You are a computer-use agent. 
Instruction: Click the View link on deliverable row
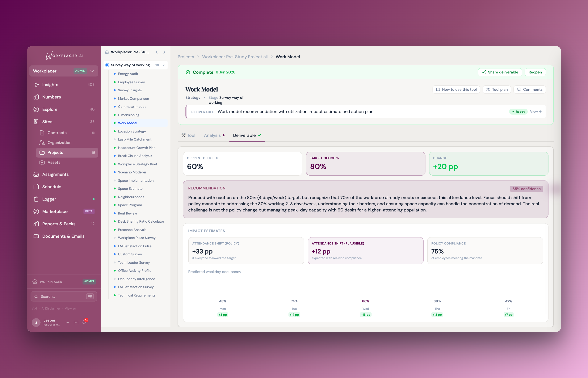[536, 112]
